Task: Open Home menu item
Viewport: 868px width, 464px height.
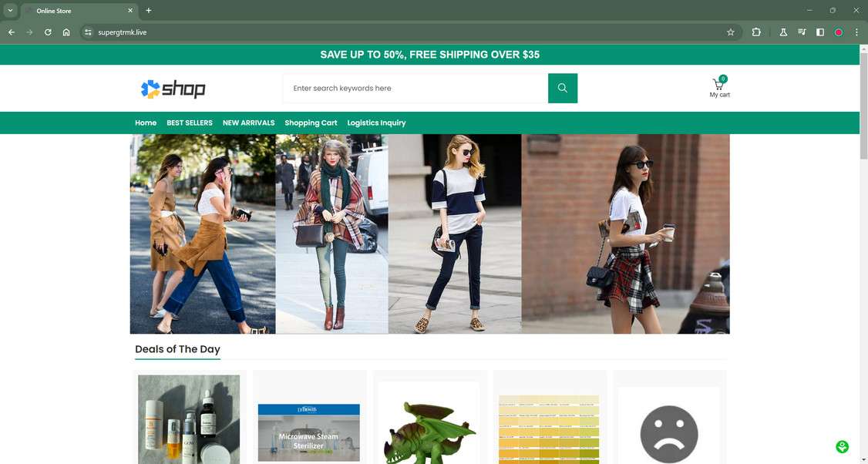Action: [146, 123]
